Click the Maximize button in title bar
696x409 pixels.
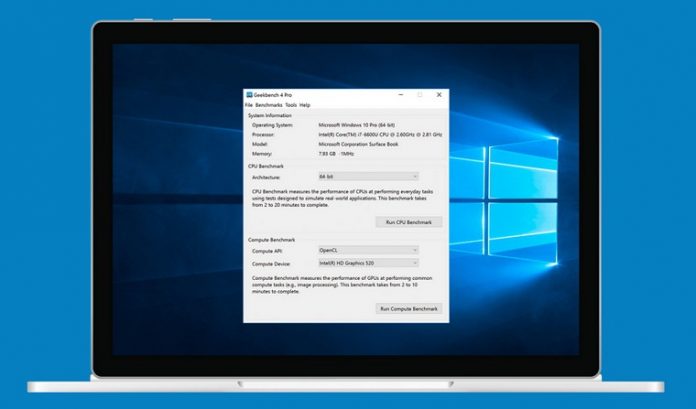(x=420, y=95)
